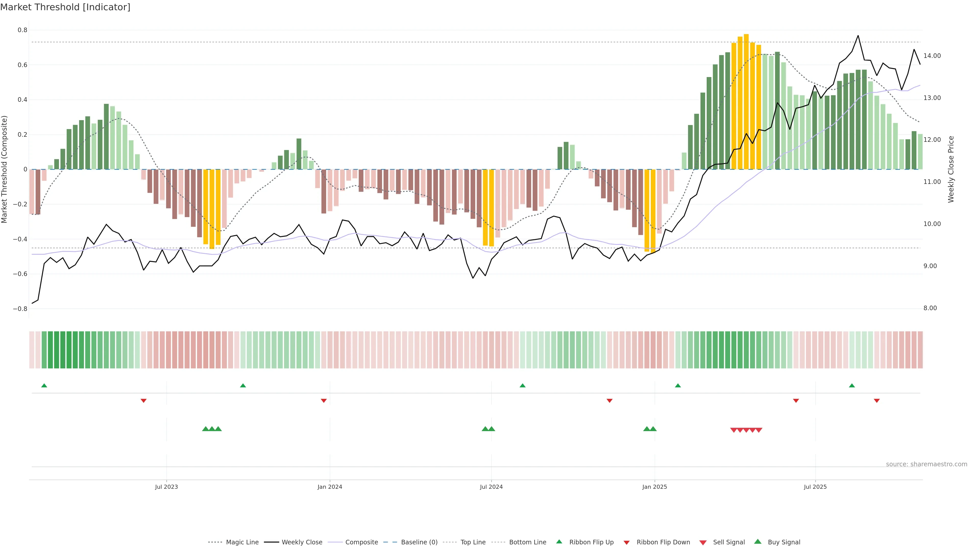
Task: Click the 14.00 right axis tick label
Action: tap(932, 56)
